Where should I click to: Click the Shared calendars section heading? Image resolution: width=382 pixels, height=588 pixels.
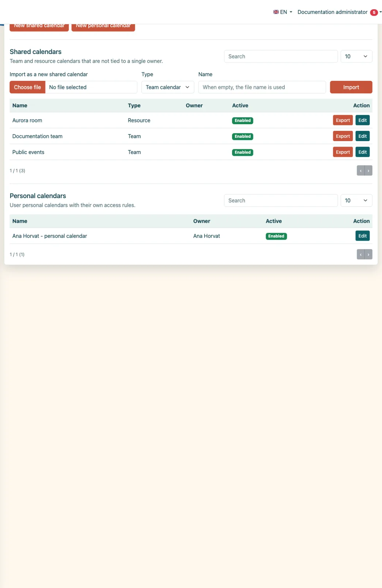point(36,52)
